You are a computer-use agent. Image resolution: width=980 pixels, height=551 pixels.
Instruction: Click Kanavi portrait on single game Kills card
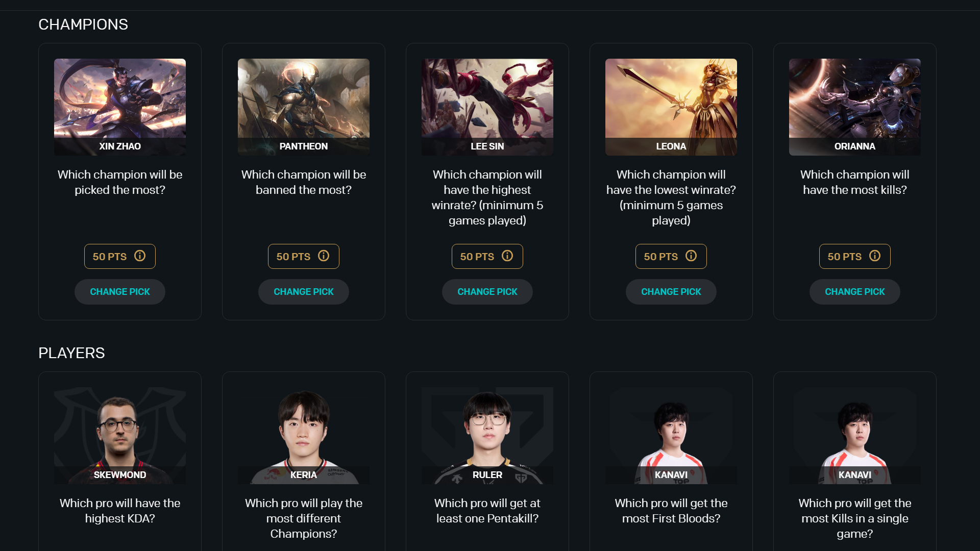pos(855,436)
